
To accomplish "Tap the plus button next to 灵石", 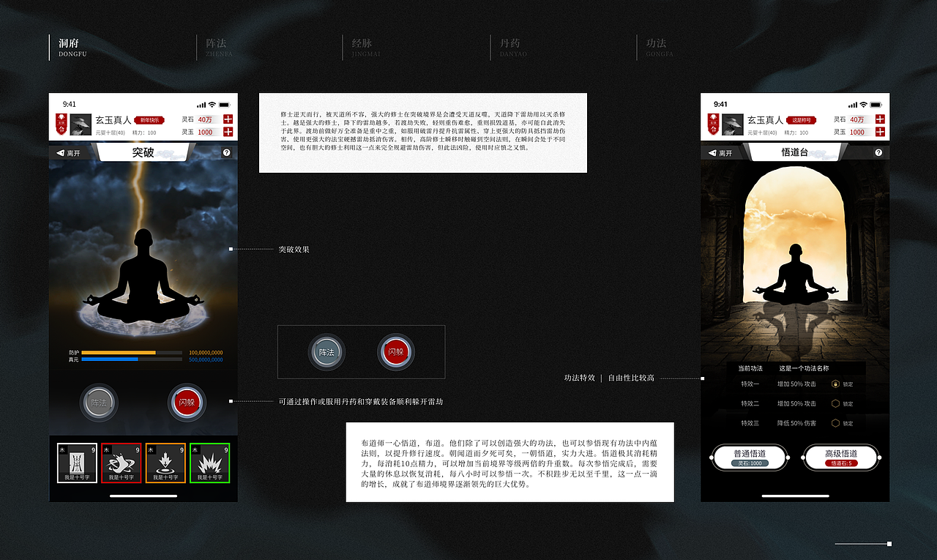I will [228, 119].
